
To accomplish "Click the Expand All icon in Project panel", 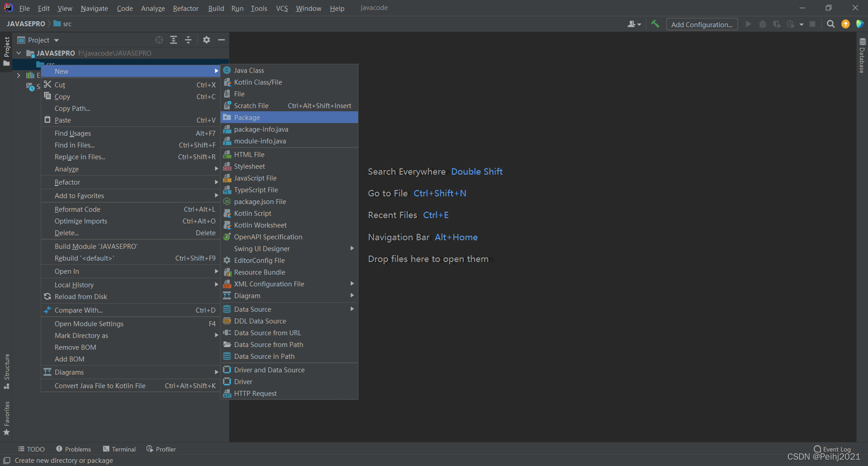I will (174, 40).
